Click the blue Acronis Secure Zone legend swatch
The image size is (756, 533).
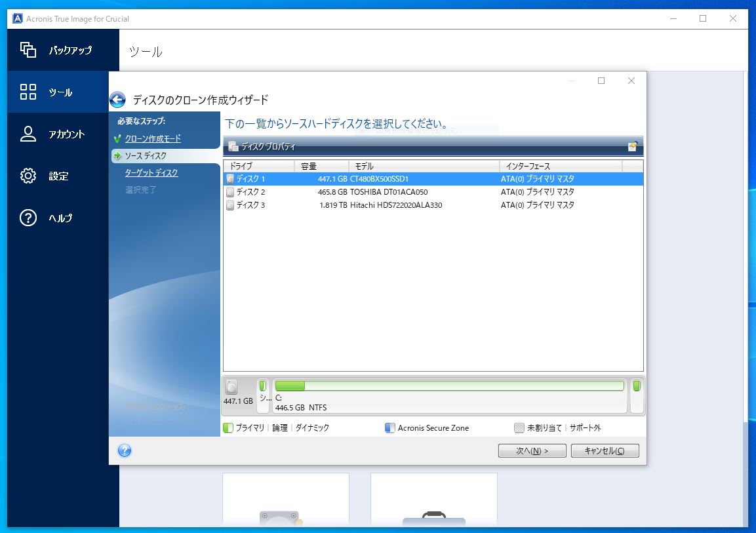point(390,428)
